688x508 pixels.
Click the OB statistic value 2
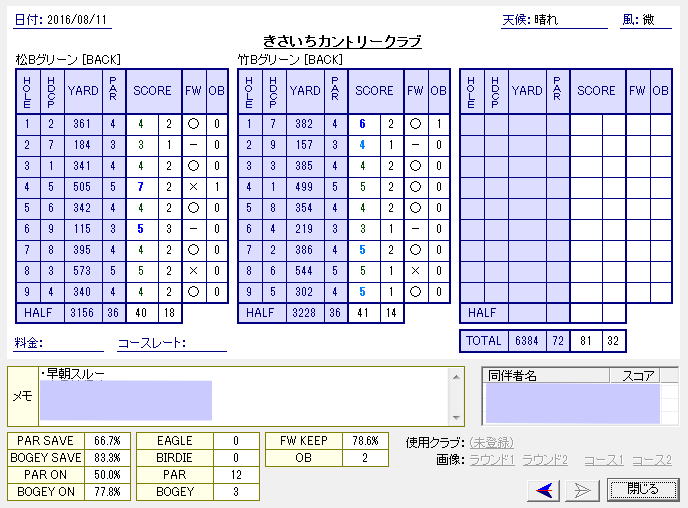365,458
